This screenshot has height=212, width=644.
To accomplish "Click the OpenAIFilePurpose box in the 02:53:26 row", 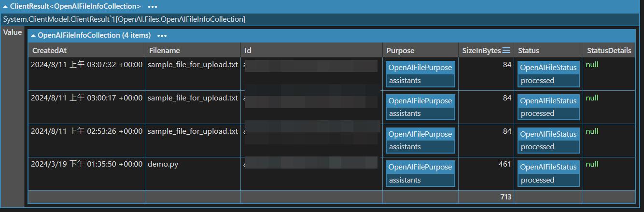I will (x=420, y=140).
